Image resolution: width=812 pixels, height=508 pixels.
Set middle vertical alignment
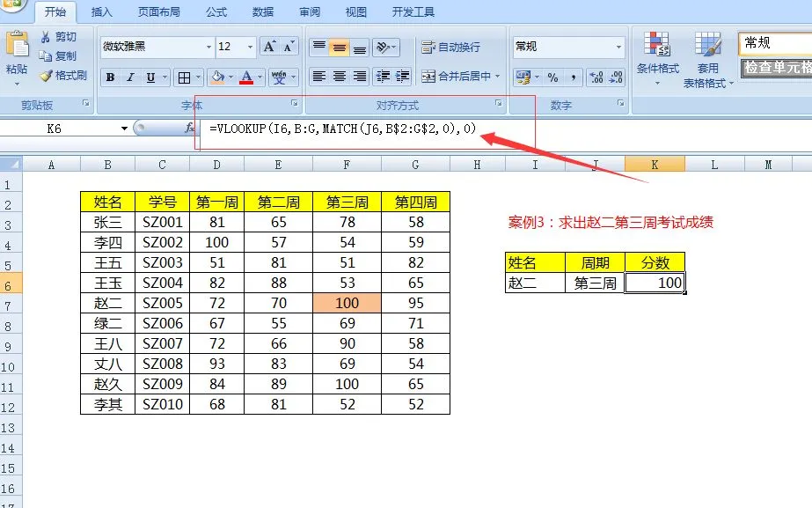tap(340, 48)
